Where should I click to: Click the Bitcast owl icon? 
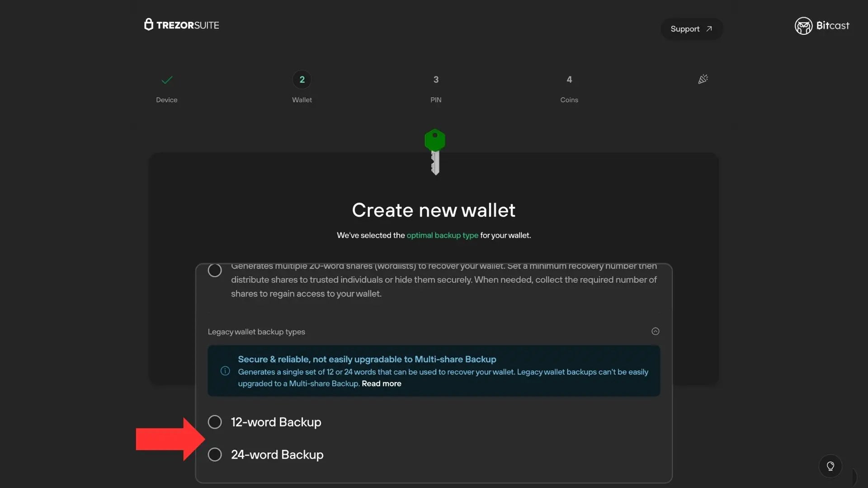(x=803, y=26)
